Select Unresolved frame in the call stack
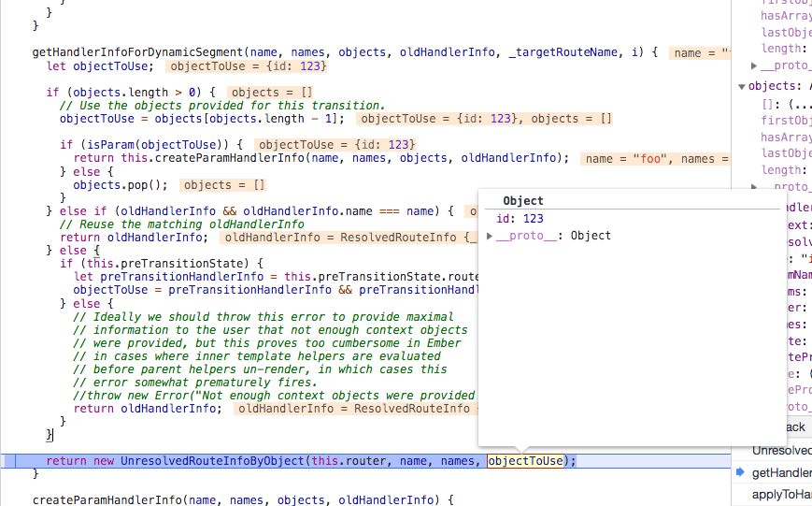The height and width of the screenshot is (506, 812). click(782, 451)
